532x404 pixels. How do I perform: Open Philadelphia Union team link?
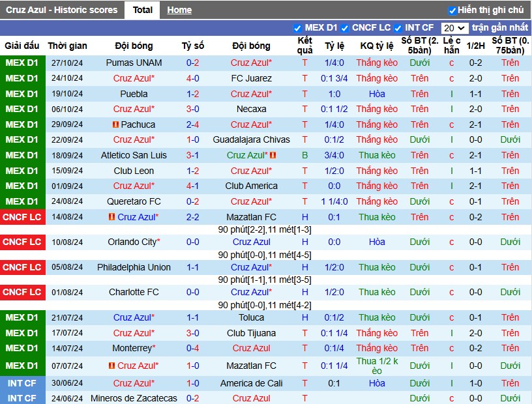click(x=134, y=267)
